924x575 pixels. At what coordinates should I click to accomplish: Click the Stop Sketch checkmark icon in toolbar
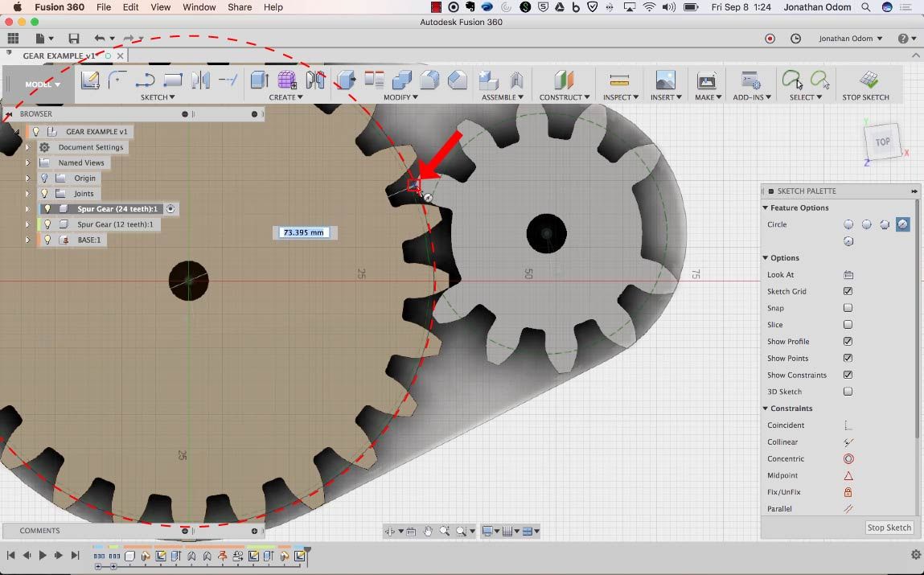pos(868,80)
